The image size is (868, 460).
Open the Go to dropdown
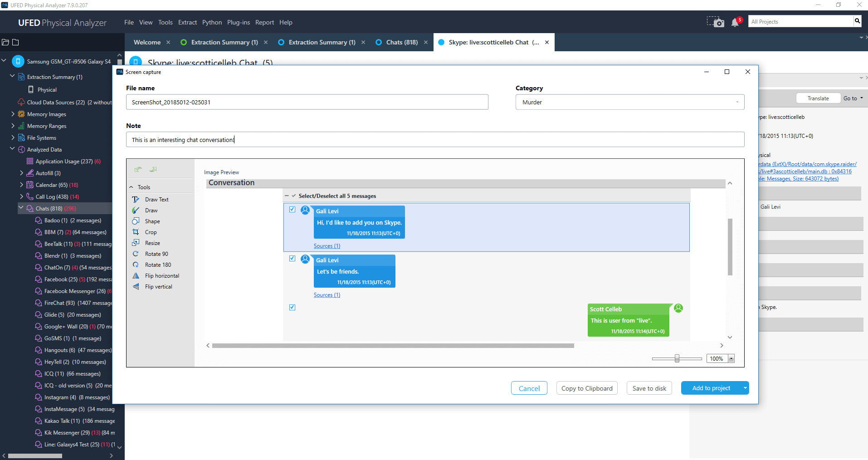[853, 98]
